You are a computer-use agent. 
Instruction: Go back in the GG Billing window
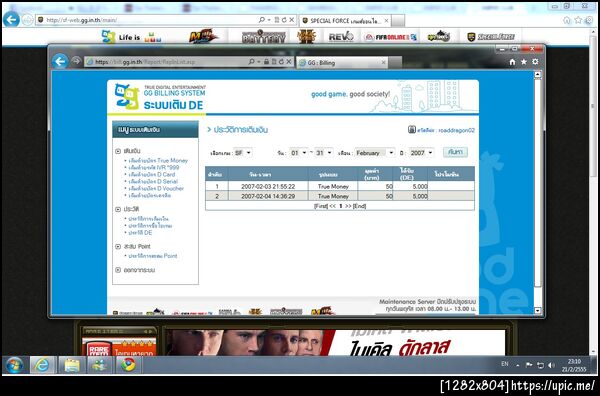tap(60, 61)
